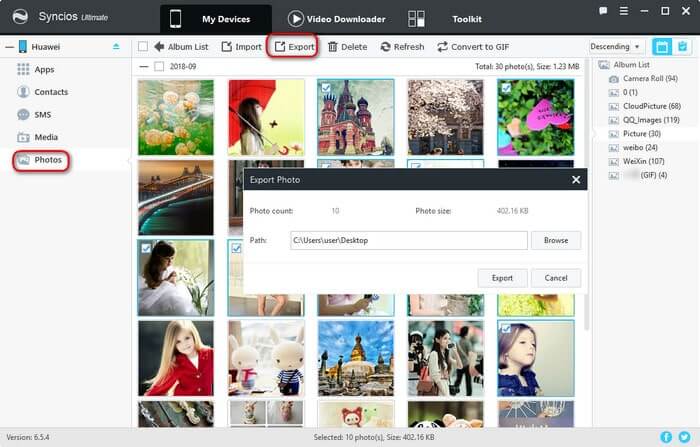The height and width of the screenshot is (447, 700).
Task: Open the feedback message icon
Action: pos(603,11)
